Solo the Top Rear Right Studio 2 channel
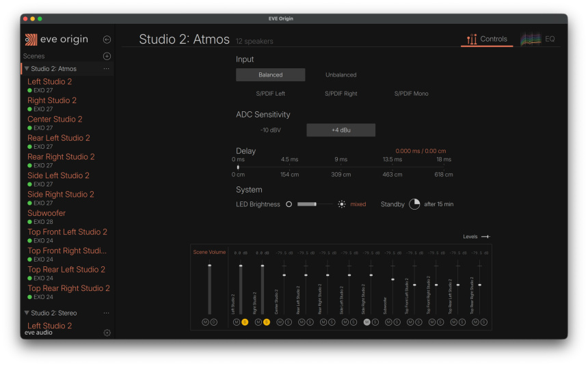This screenshot has height=366, width=588. pyautogui.click(x=484, y=322)
